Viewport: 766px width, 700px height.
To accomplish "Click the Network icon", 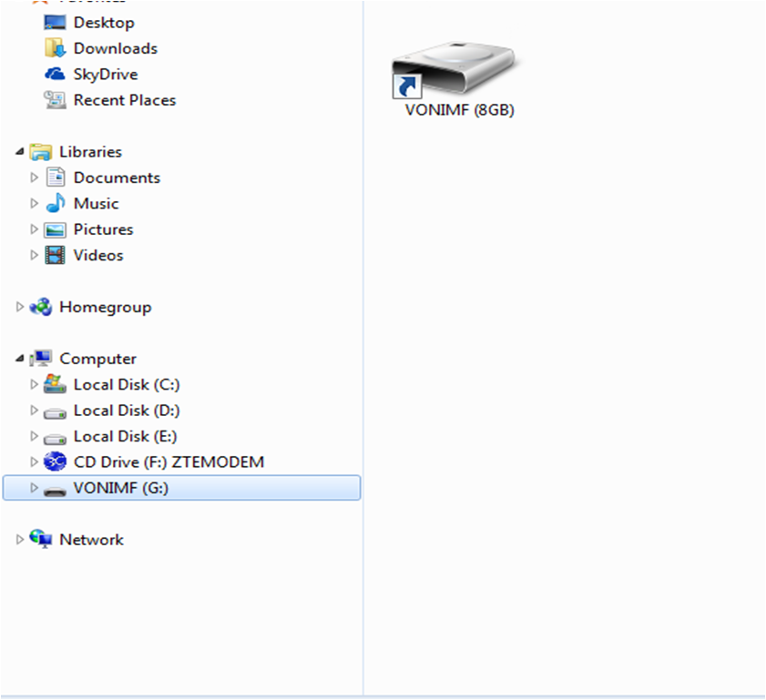I will (41, 539).
